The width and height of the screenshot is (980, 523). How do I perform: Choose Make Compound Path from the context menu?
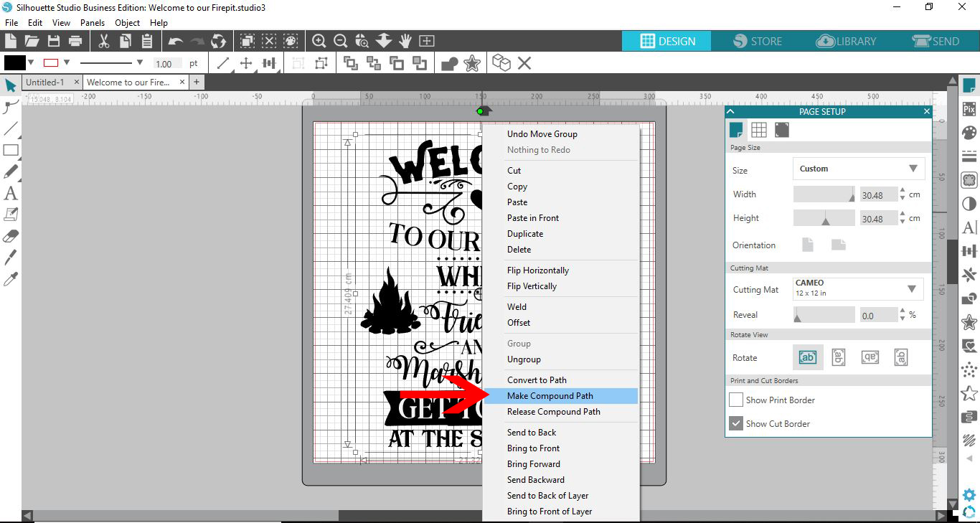(550, 395)
